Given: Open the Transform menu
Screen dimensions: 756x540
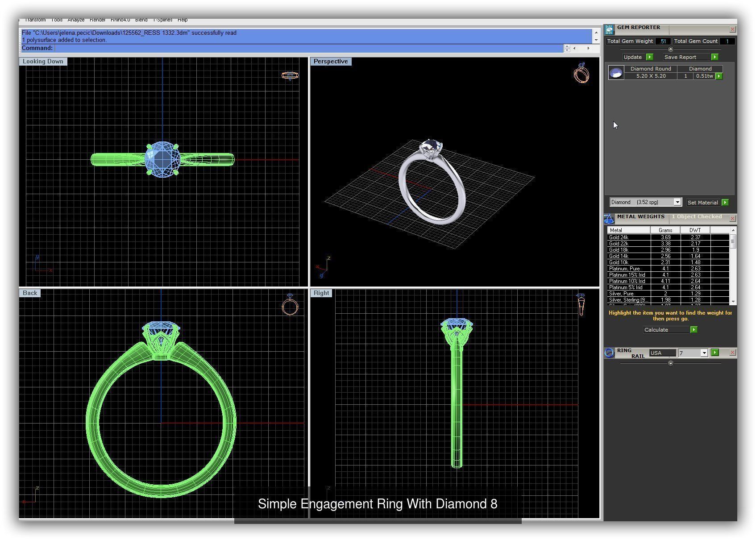Looking at the screenshot, I should click(35, 20).
